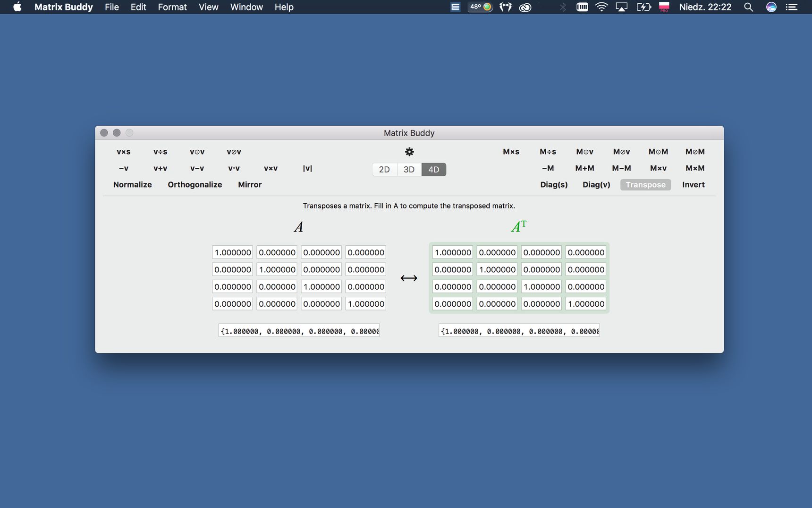812x508 pixels.
Task: Select the M⊙M operation
Action: [659, 152]
